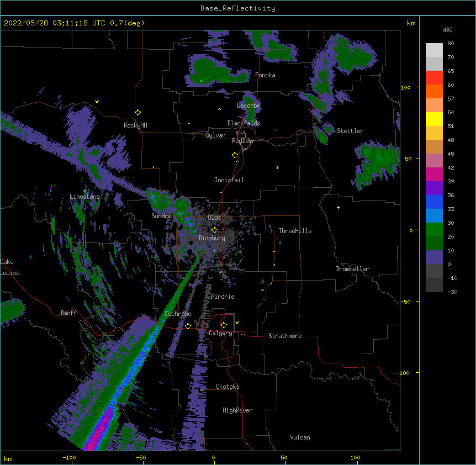Click the dBZ legend heading
476x465 pixels.
click(447, 30)
